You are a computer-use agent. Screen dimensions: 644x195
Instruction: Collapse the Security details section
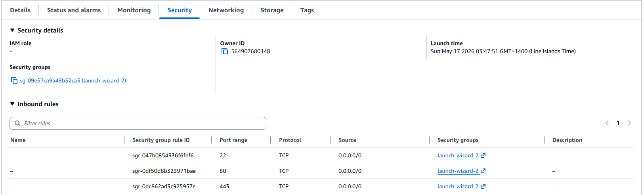[x=12, y=30]
